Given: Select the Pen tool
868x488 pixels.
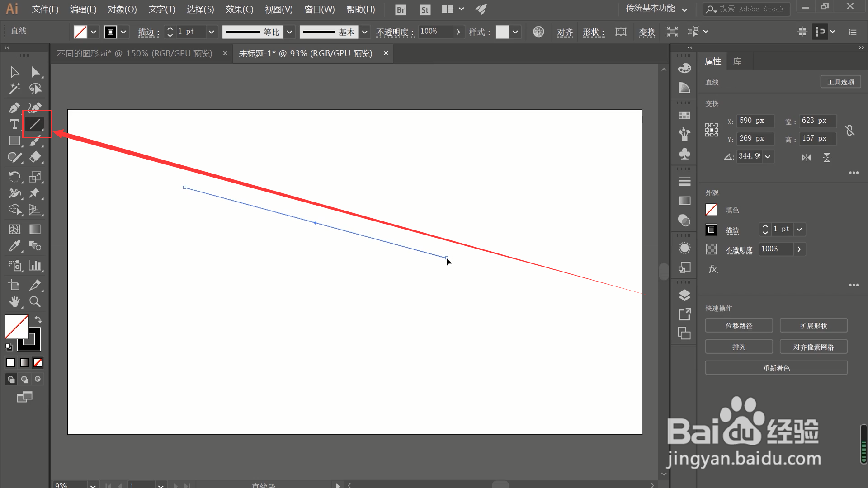Looking at the screenshot, I should coord(14,108).
